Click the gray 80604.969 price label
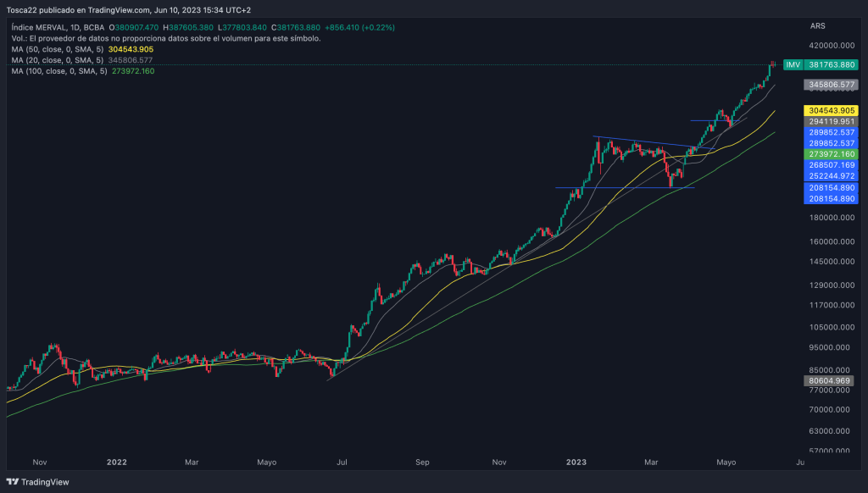The width and height of the screenshot is (868, 493). click(830, 381)
